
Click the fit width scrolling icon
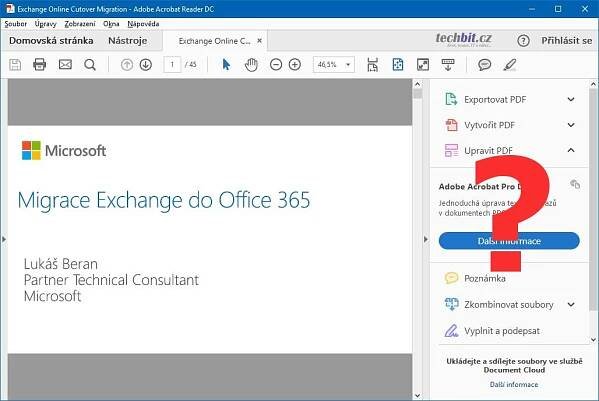click(x=372, y=65)
